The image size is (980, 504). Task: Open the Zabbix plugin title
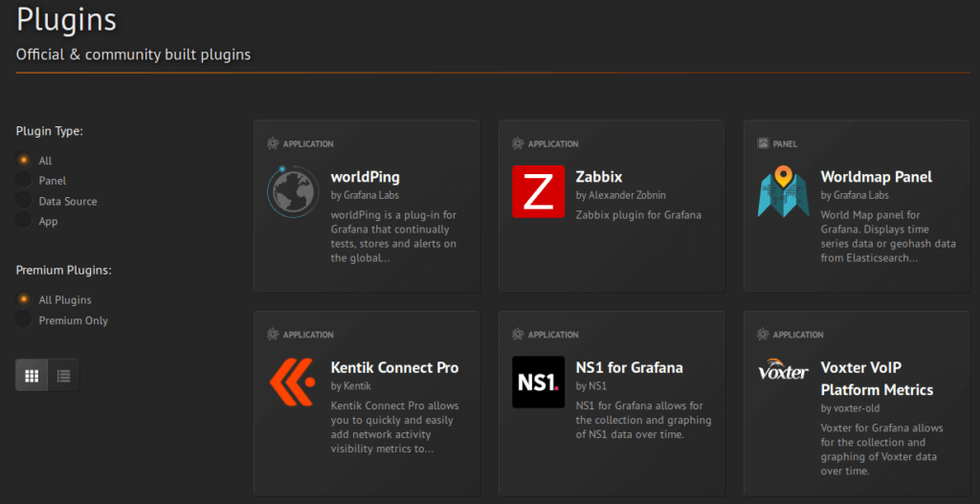coord(599,177)
